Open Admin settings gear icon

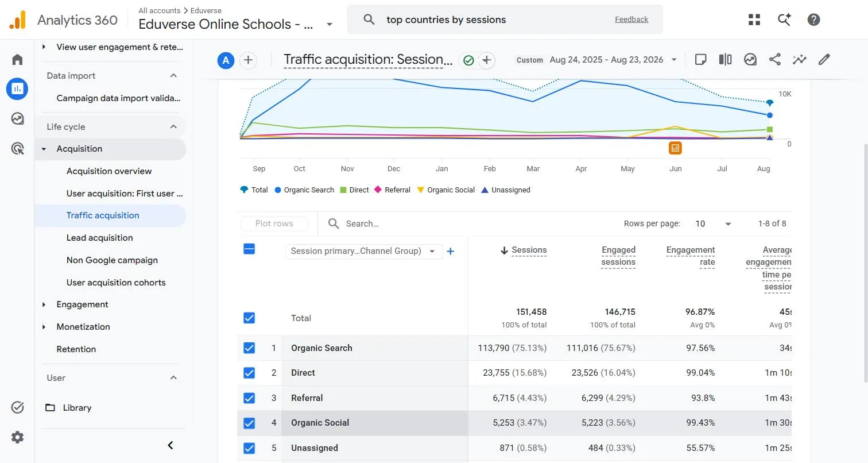pyautogui.click(x=17, y=437)
